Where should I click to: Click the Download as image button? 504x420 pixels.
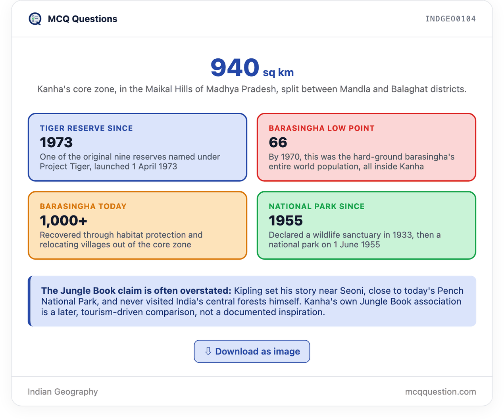(x=252, y=351)
